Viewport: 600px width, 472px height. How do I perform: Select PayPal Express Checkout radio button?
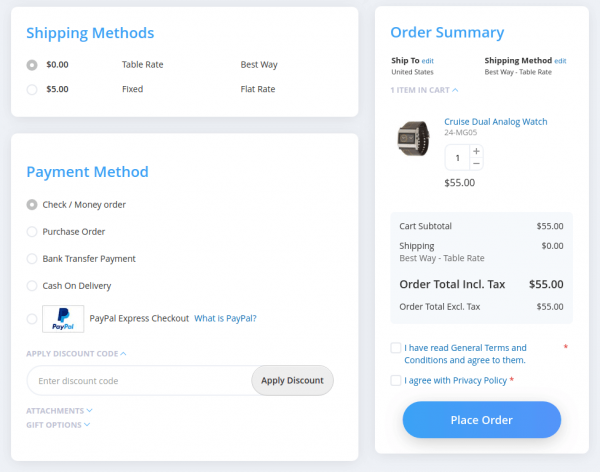point(32,319)
